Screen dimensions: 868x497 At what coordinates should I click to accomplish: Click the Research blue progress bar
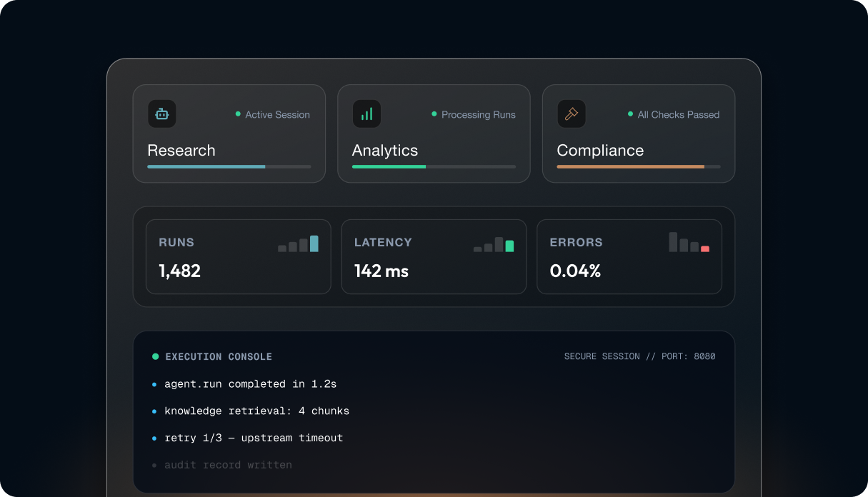(229, 166)
